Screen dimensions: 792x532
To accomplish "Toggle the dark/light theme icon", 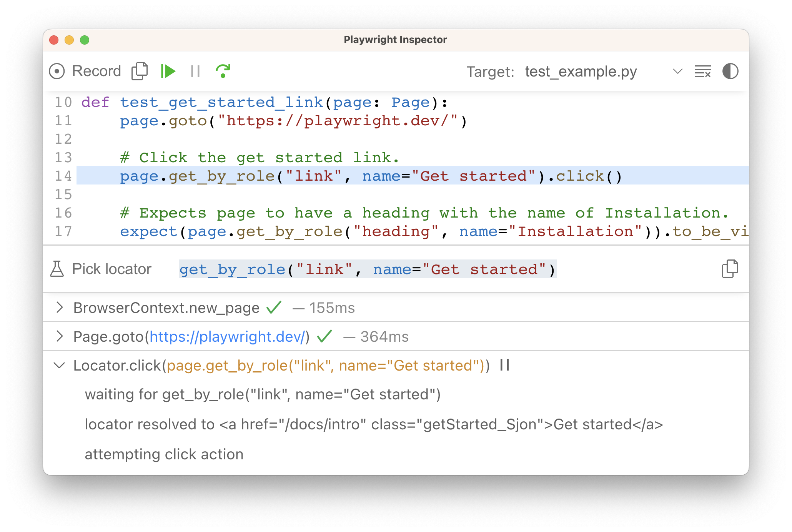I will pyautogui.click(x=730, y=71).
